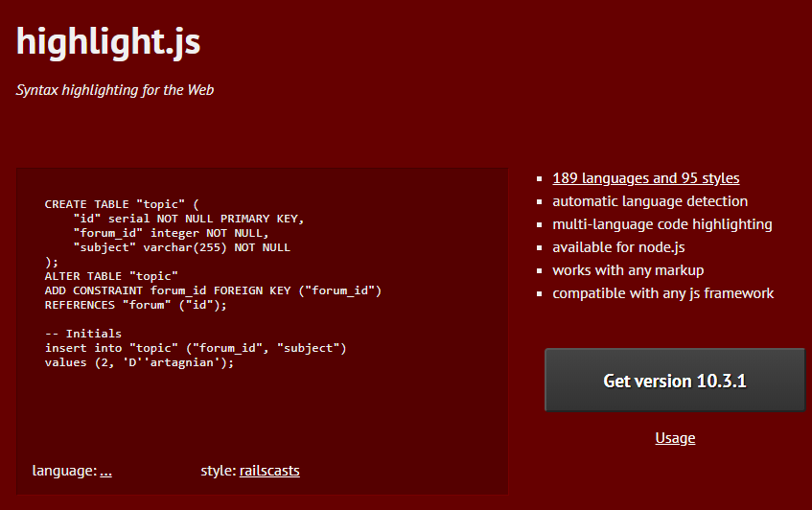This screenshot has height=510, width=812.
Task: Click the ADD CONSTRAINT forum_id code line
Action: tap(213, 290)
